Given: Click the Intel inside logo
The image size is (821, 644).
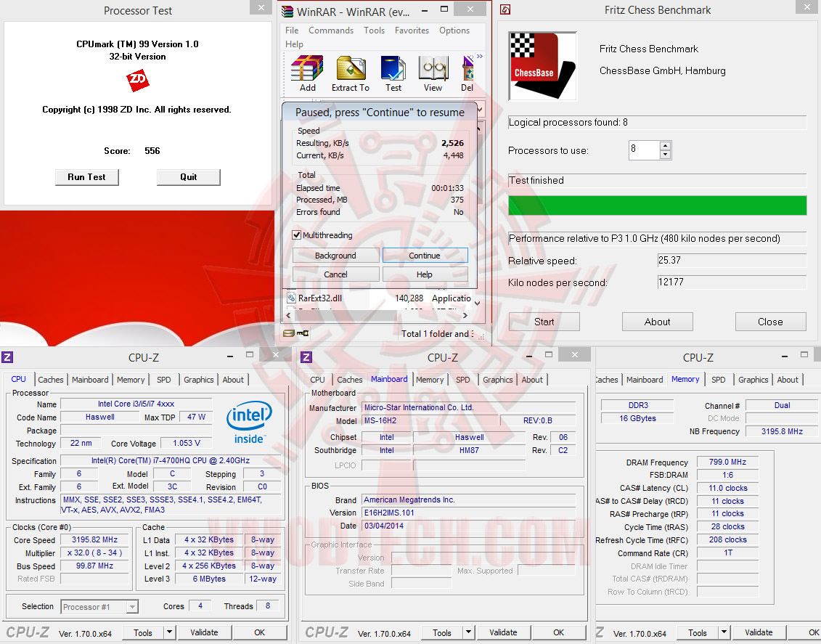Looking at the screenshot, I should [x=249, y=422].
